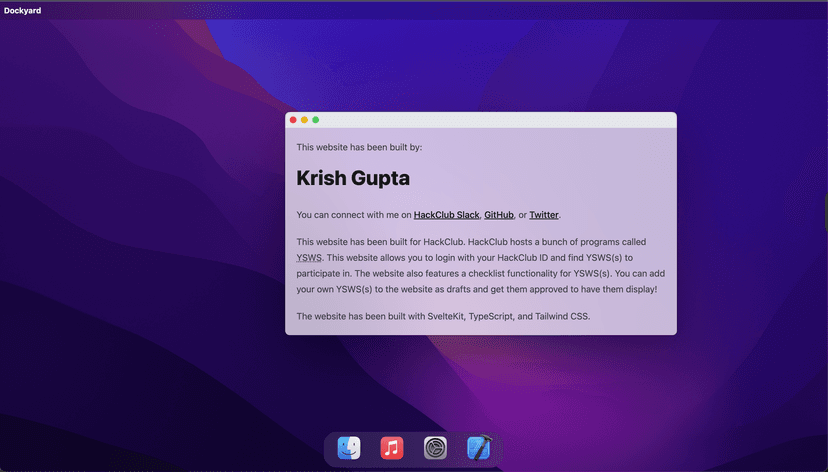828x472 pixels.
Task: Open Finder from the dock
Action: (349, 448)
